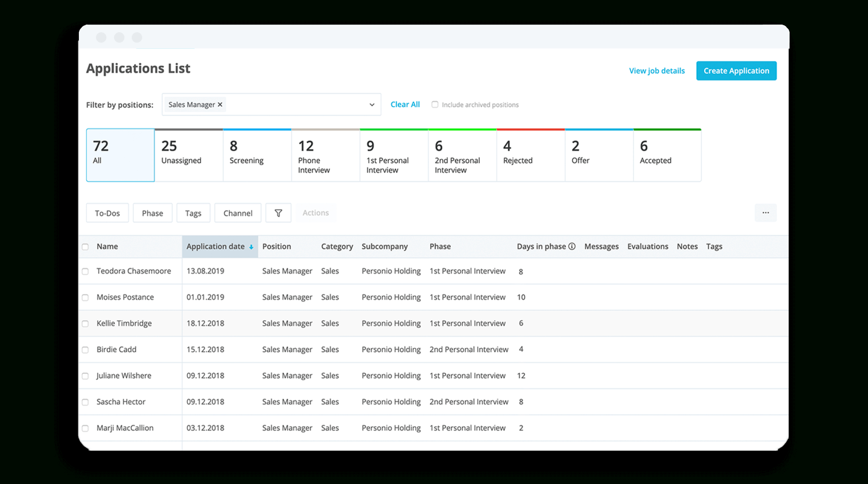Open the Channel filter dropdown
Viewport: 868px width, 484px height.
pos(238,212)
